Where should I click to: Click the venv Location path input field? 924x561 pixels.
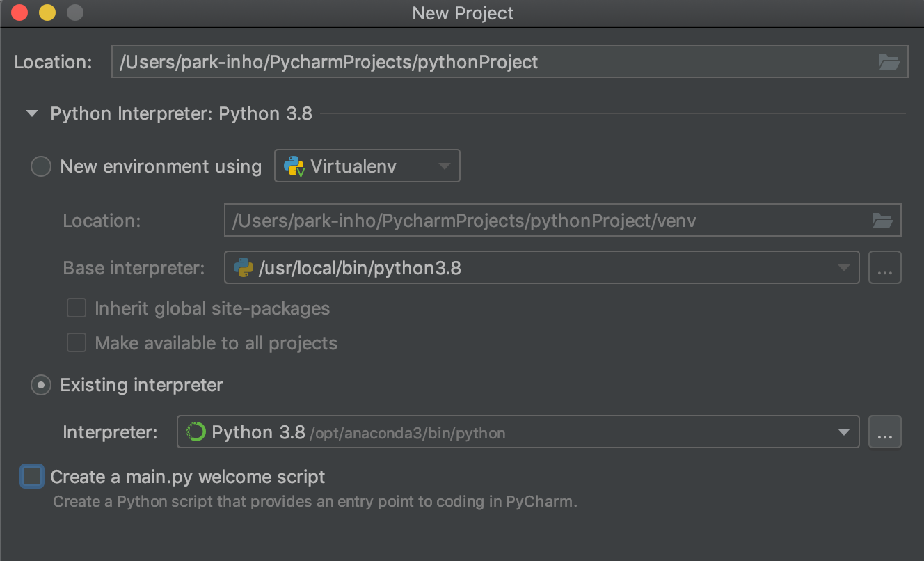point(562,221)
